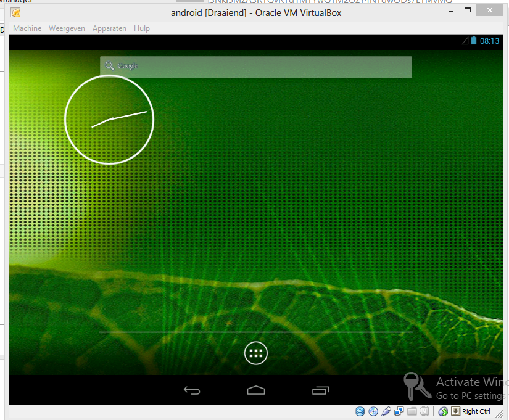
Task: Click the network adapters status icon
Action: tap(399, 411)
